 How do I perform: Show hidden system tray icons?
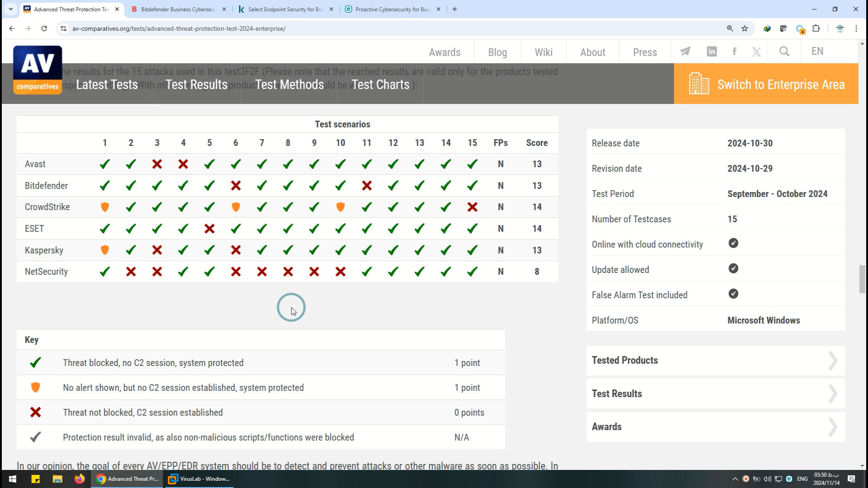coord(735,479)
